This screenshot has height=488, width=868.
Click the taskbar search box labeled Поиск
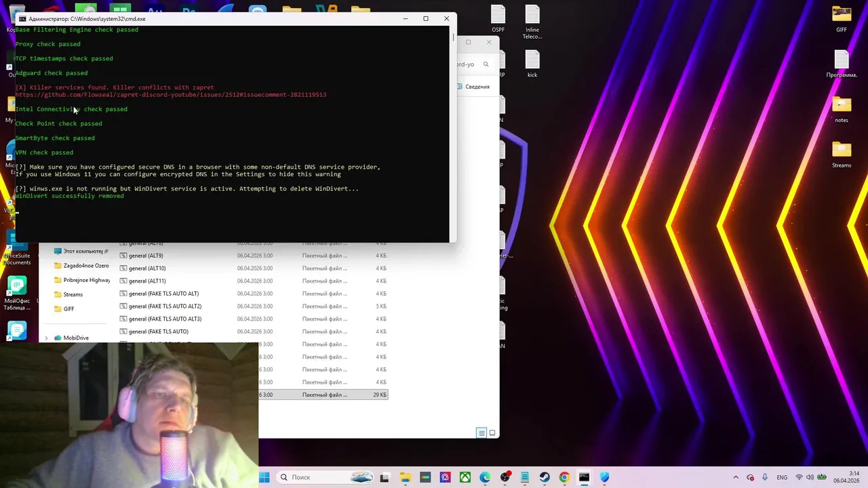pos(325,477)
